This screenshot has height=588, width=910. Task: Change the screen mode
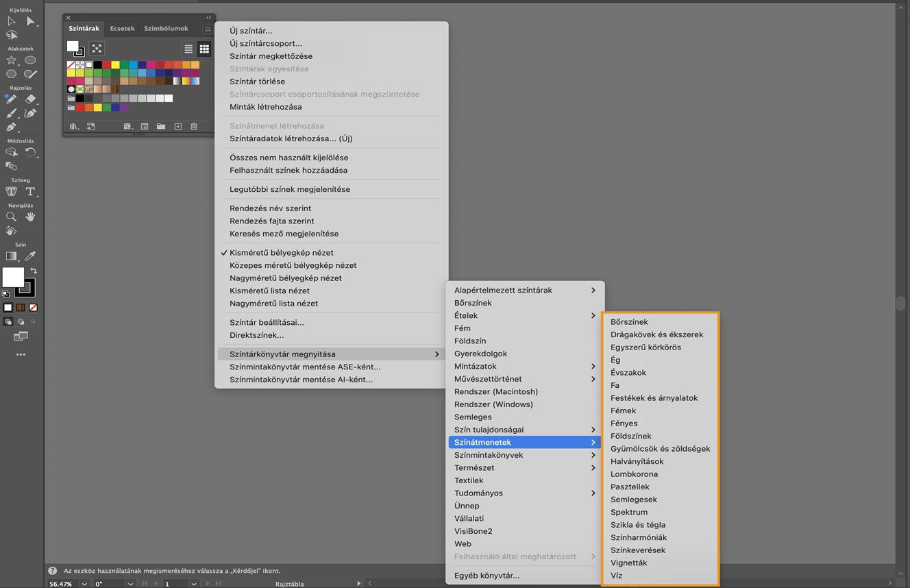coord(21,336)
